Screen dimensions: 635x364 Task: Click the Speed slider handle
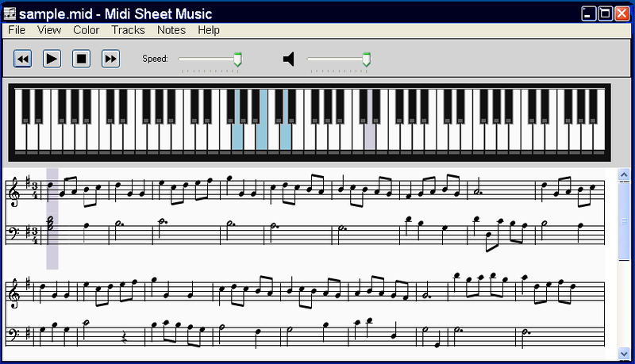[x=237, y=59]
